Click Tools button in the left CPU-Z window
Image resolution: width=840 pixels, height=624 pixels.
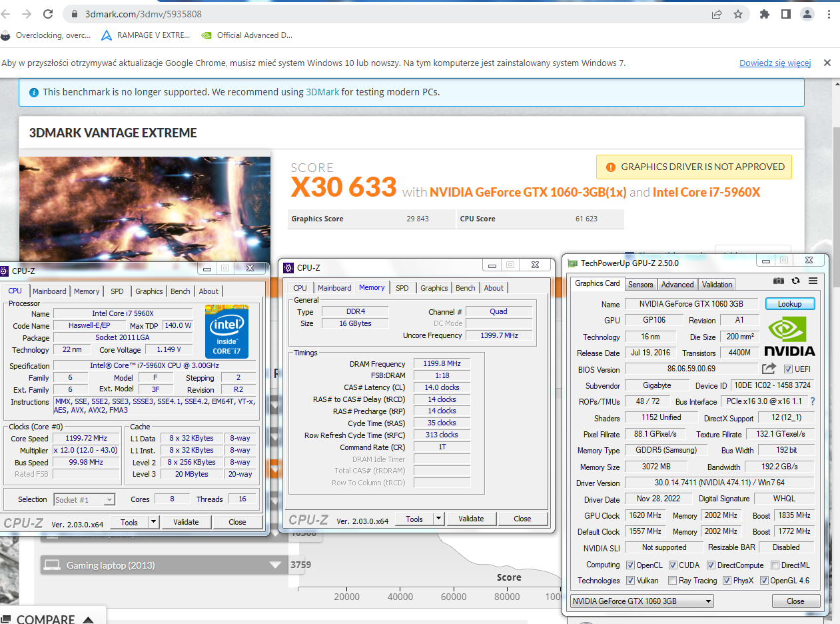(x=129, y=522)
